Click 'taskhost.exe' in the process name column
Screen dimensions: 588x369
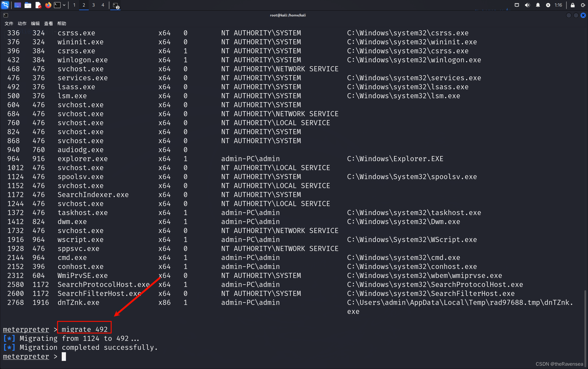coord(83,213)
